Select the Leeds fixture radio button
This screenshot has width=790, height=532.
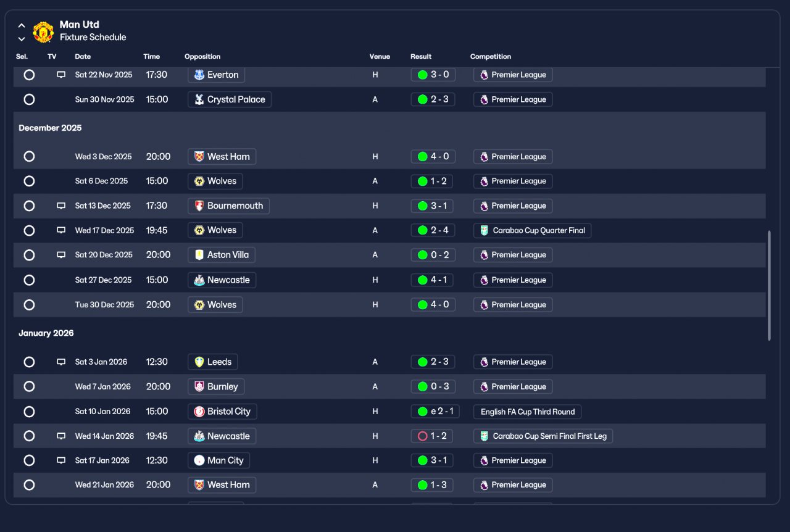[x=29, y=362]
